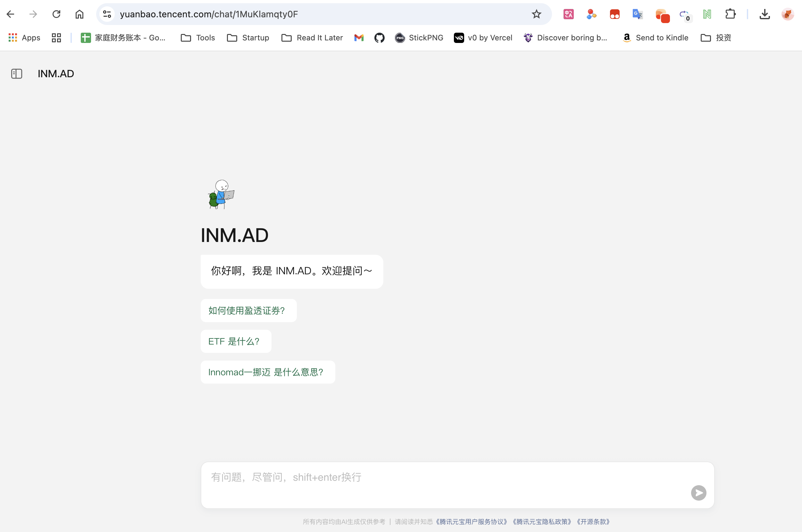Open the pink translate extension
Image resolution: width=802 pixels, height=532 pixels.
pos(569,14)
